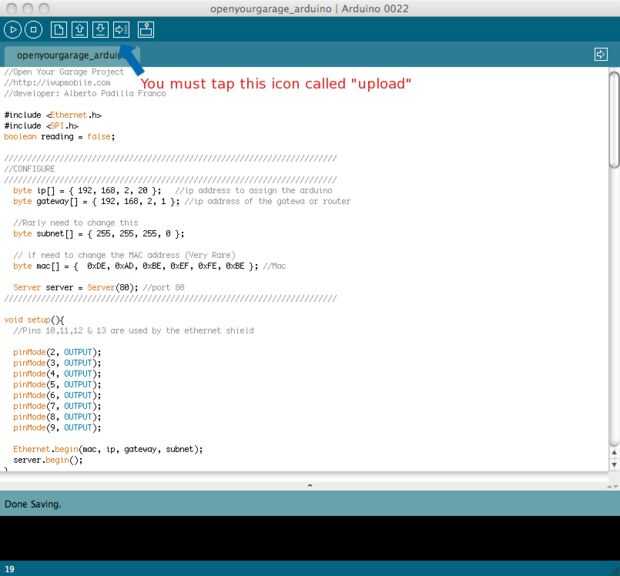Viewport: 620px width, 576px height.
Task: Click the developer Alberto Padilla Franco comment
Action: (x=85, y=93)
